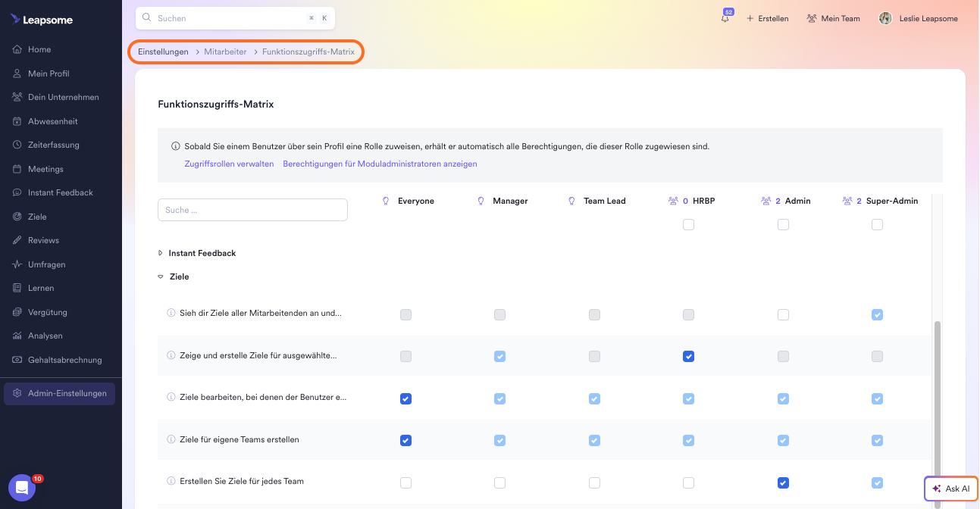980x509 pixels.
Task: Open 'Zugriffsrollen verwalten' link
Action: (x=229, y=164)
